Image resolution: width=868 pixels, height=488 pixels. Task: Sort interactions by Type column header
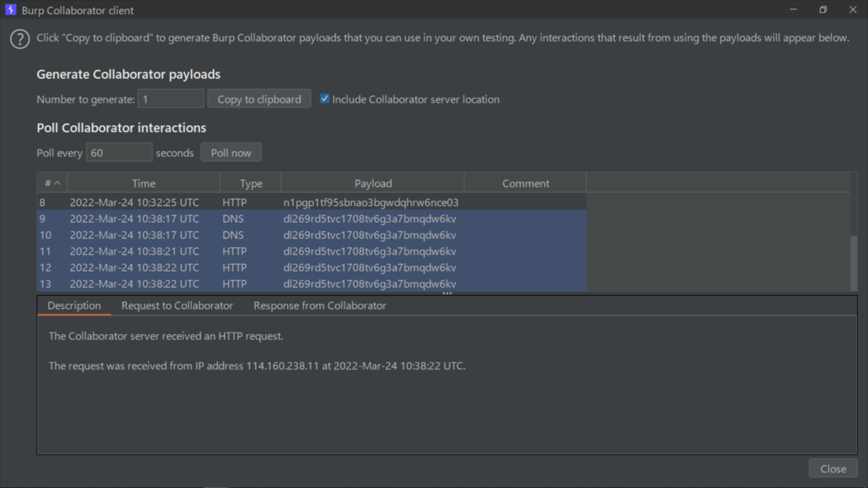251,184
